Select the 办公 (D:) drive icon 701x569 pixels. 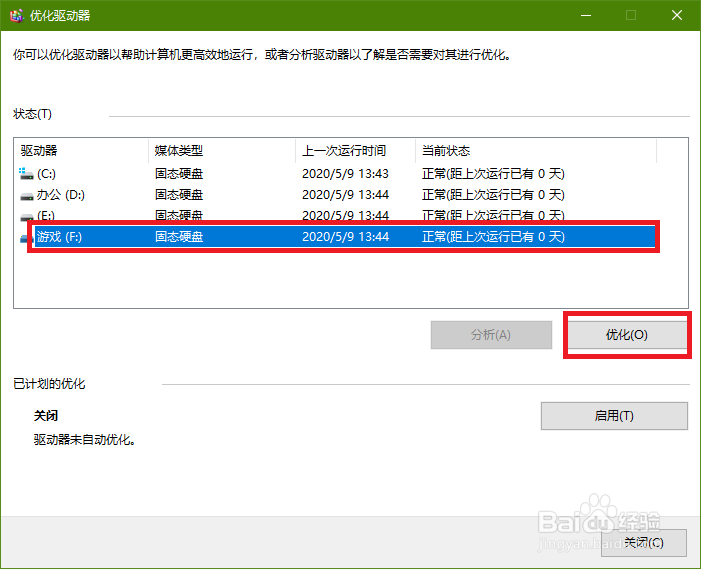tap(27, 196)
